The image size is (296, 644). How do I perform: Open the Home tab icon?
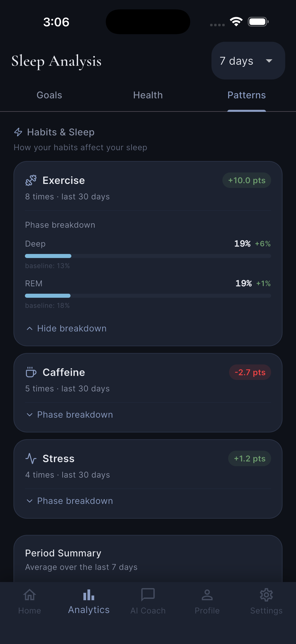click(29, 595)
